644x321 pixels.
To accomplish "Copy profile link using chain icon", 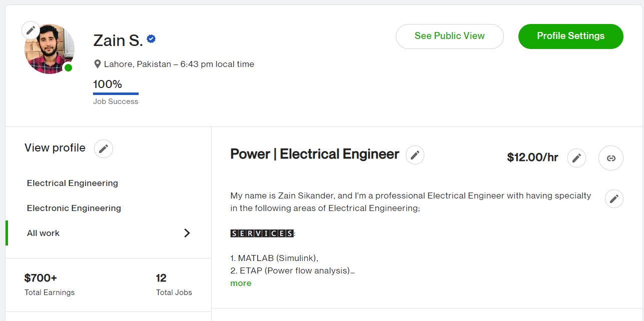I will (610, 158).
